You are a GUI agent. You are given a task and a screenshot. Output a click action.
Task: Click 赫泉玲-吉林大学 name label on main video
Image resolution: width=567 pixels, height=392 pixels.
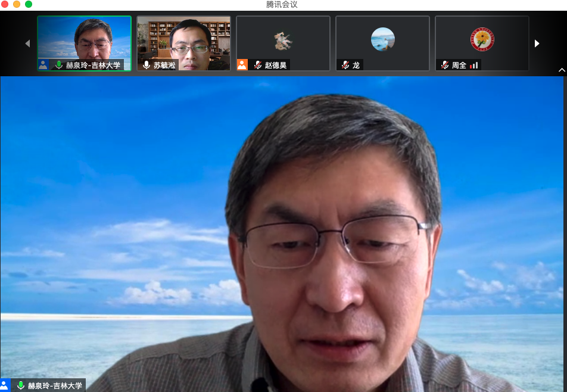55,385
